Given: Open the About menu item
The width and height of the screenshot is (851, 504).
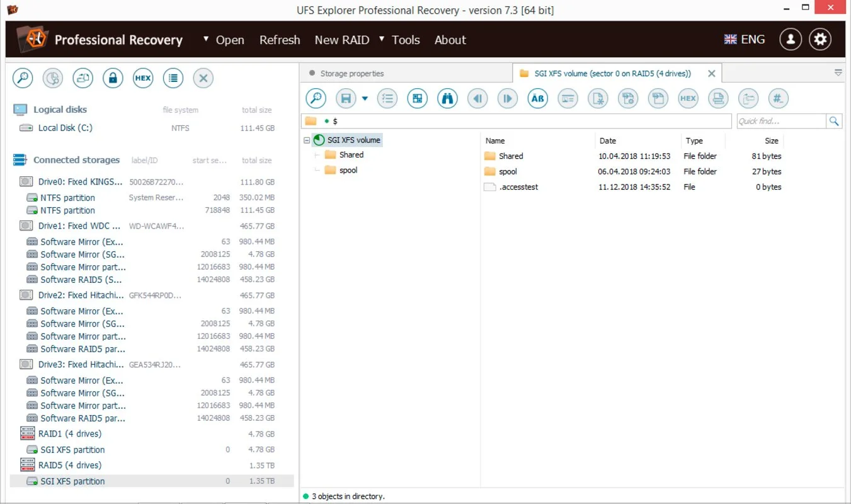Looking at the screenshot, I should 450,40.
